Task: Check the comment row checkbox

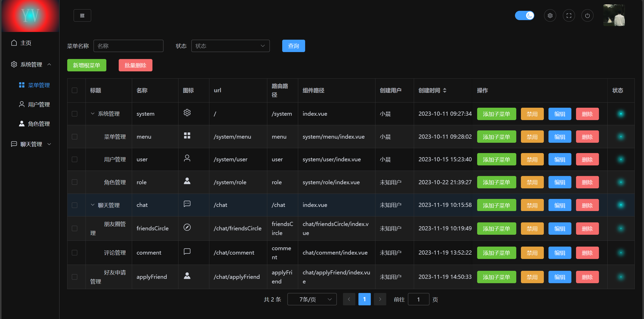Action: 74,253
